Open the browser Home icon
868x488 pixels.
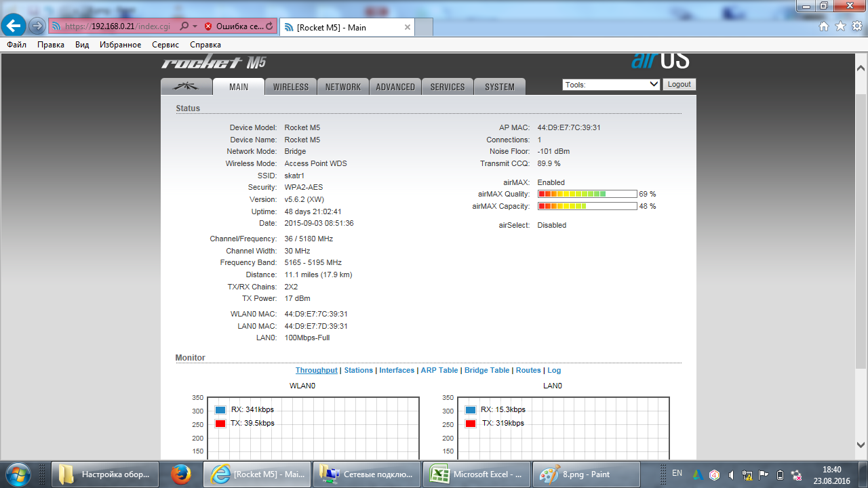point(824,26)
